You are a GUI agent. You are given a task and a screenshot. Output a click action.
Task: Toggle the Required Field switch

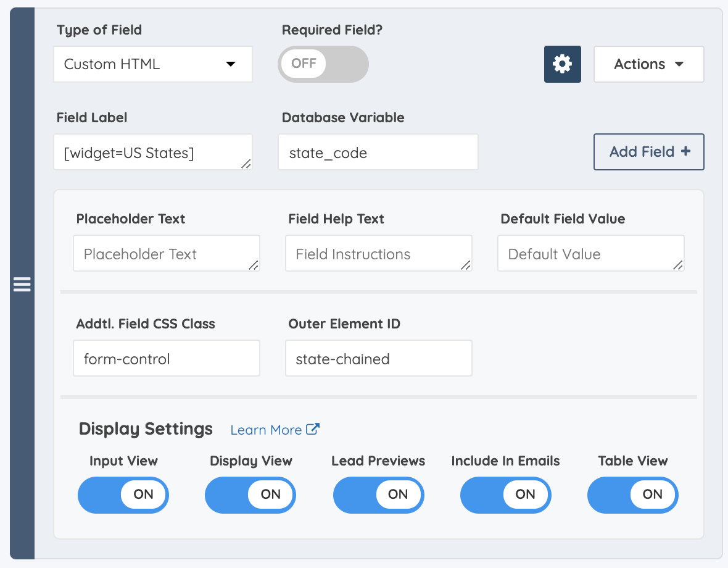(x=323, y=64)
